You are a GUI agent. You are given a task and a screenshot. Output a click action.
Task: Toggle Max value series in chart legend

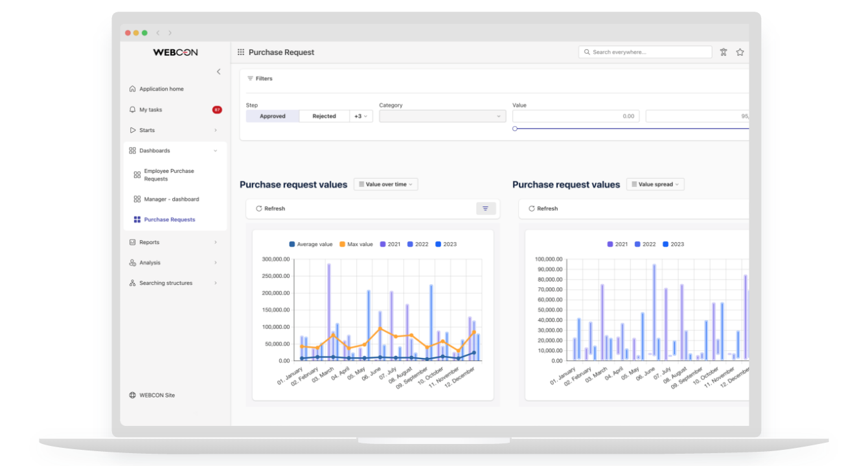[356, 245]
